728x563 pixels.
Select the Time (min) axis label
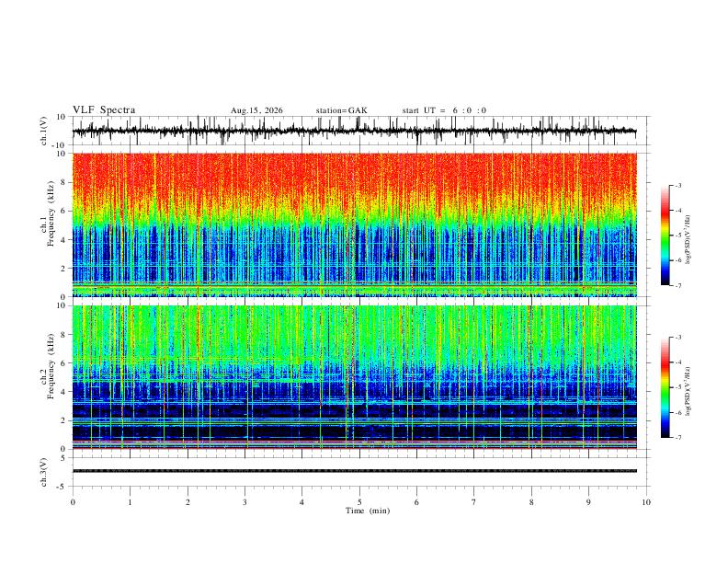368,511
